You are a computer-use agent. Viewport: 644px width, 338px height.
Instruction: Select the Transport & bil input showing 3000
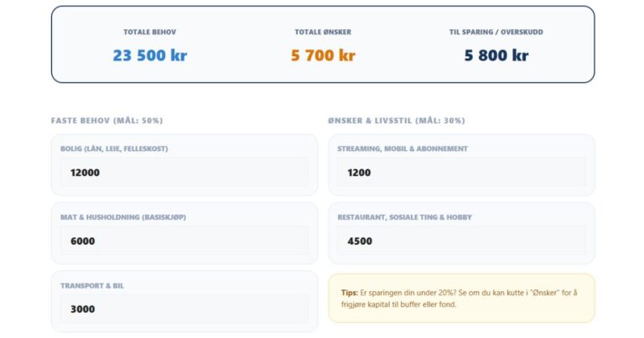tap(184, 309)
